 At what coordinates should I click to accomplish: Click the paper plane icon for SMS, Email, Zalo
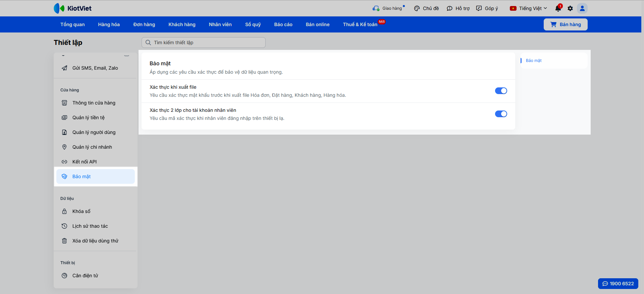point(64,68)
